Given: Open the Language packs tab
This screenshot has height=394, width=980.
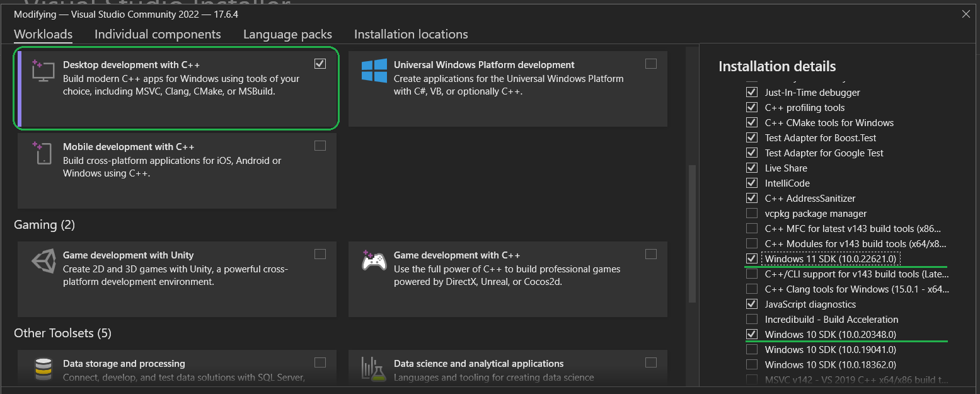Looking at the screenshot, I should pos(287,34).
